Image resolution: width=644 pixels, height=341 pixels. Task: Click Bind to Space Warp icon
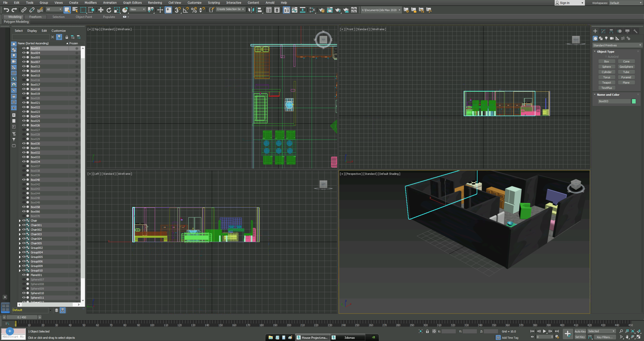tap(40, 10)
